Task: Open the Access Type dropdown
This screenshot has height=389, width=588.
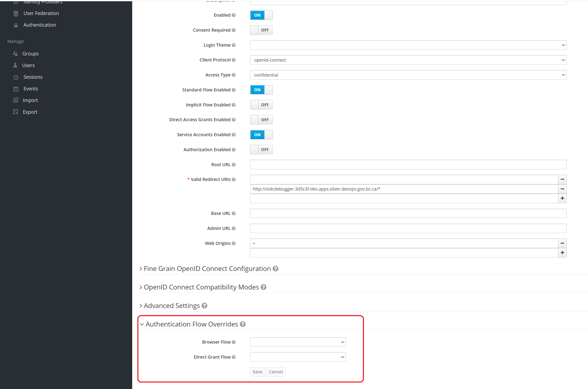Action: click(x=408, y=75)
